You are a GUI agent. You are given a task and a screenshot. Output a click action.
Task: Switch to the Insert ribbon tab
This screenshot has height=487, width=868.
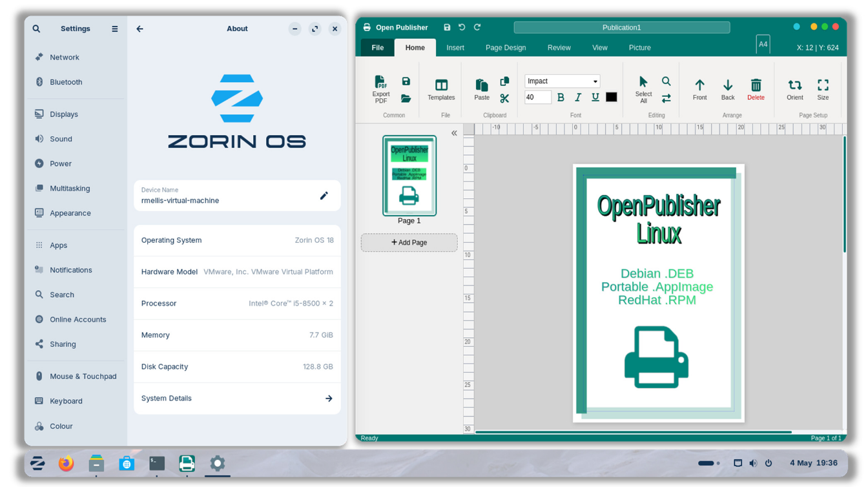coord(455,48)
